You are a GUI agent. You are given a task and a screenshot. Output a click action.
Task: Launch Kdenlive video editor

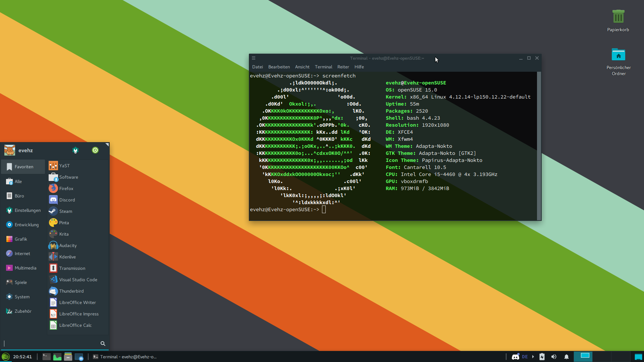pos(78,257)
